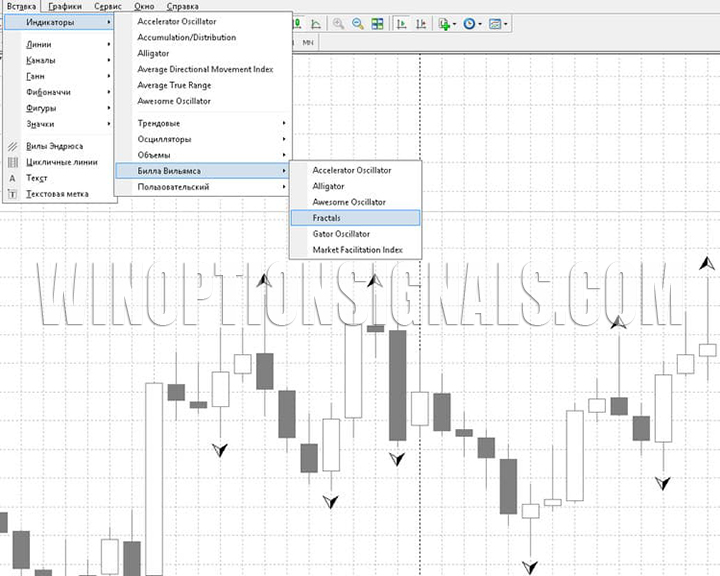Select the highlighted Fractals indicator
The image size is (720, 576).
(355, 218)
